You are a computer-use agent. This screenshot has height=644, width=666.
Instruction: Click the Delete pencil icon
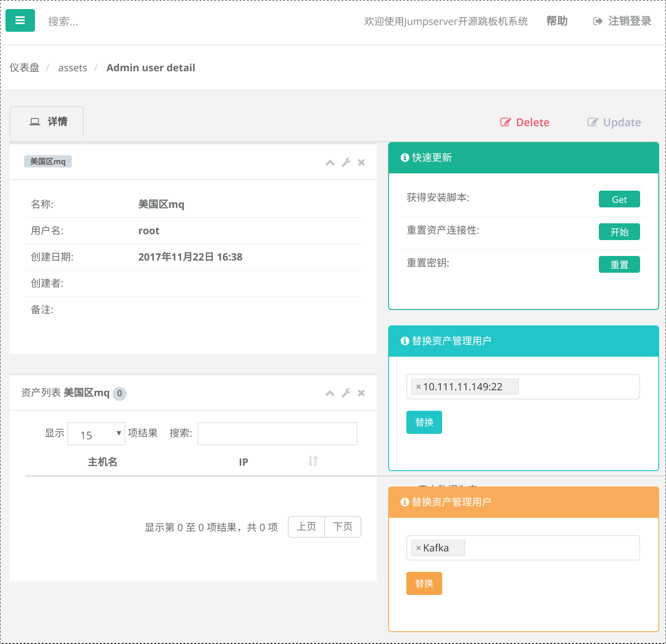point(505,122)
